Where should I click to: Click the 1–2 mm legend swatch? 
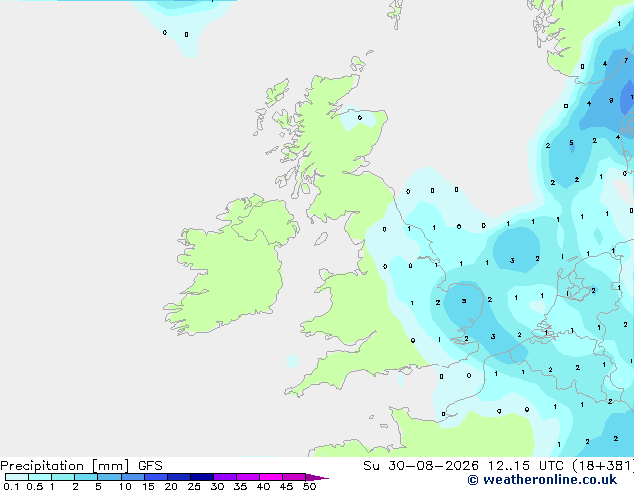[x=63, y=477]
